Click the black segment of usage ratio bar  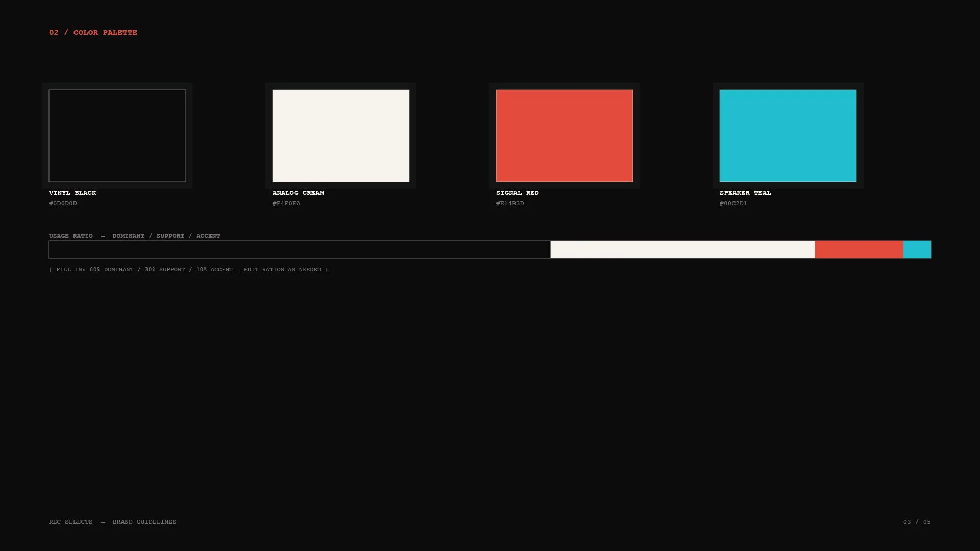tap(300, 249)
